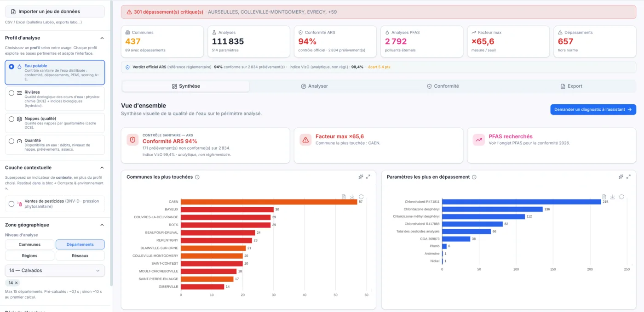Click Demander un diagnostic à l'assistant
This screenshot has height=312, width=644.
tap(593, 109)
